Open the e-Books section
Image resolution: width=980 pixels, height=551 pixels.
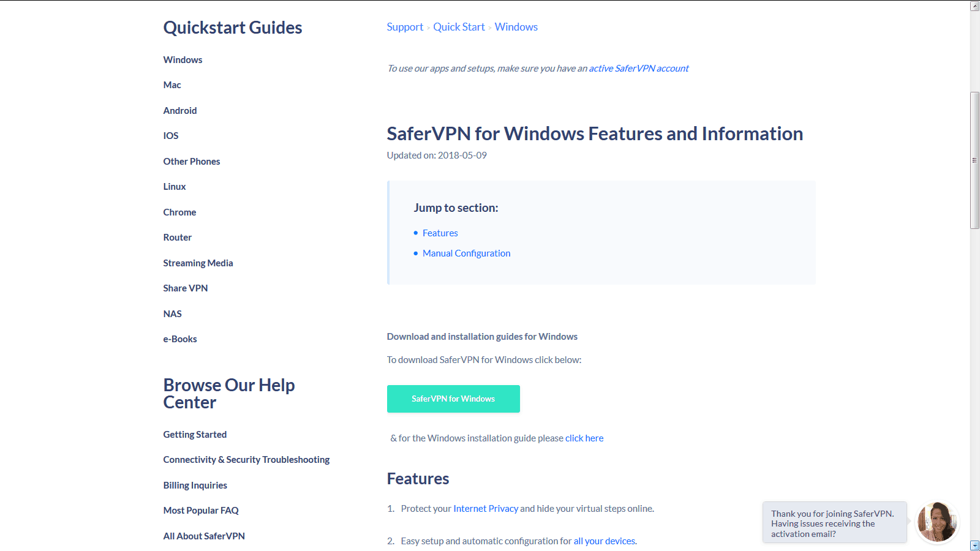coord(180,339)
